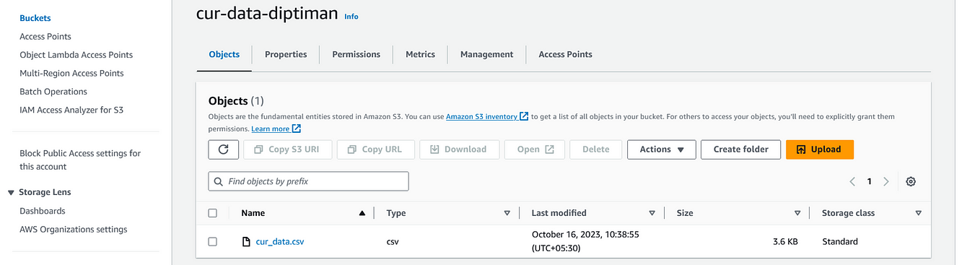Open Batch Operations in the sidebar
This screenshot has width=980, height=265.
coord(53,92)
